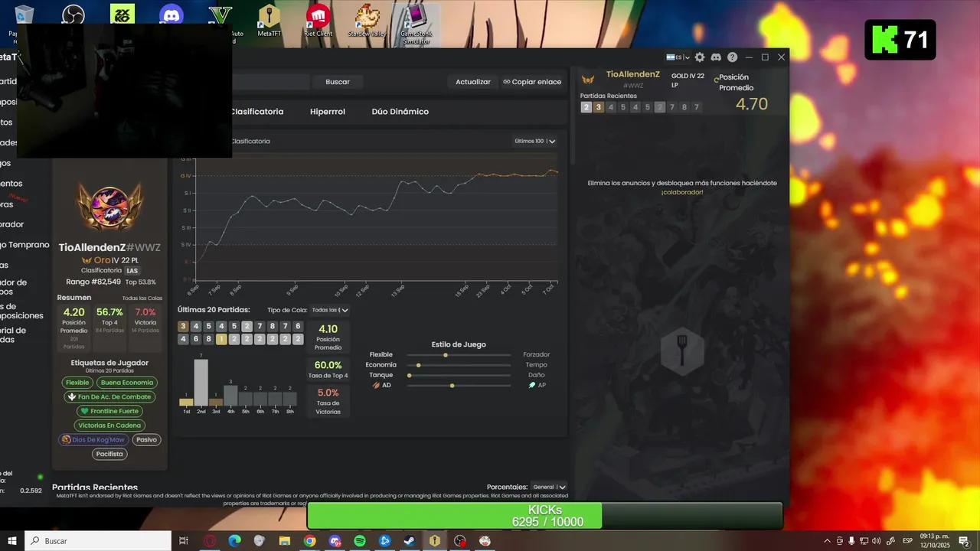Click Copiar enlace button

coord(532,82)
